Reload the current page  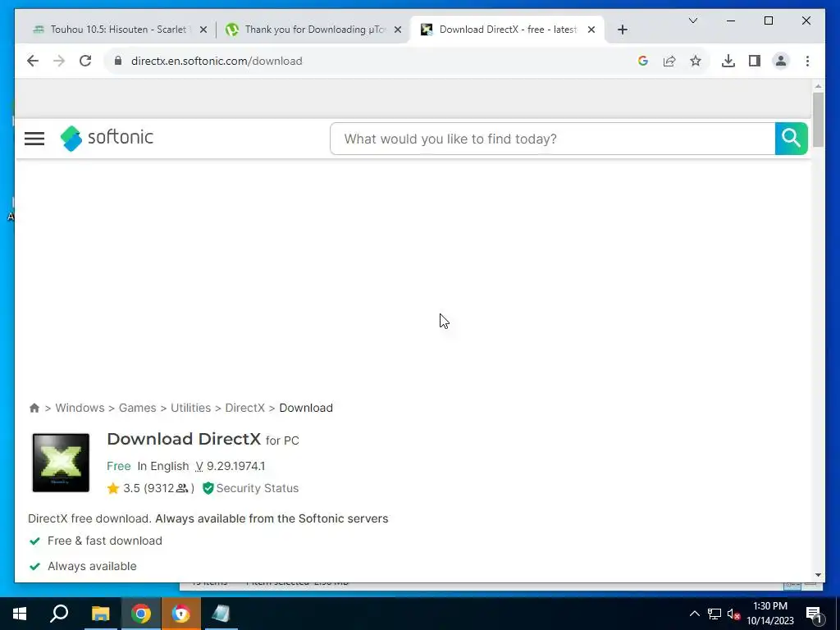pos(85,61)
